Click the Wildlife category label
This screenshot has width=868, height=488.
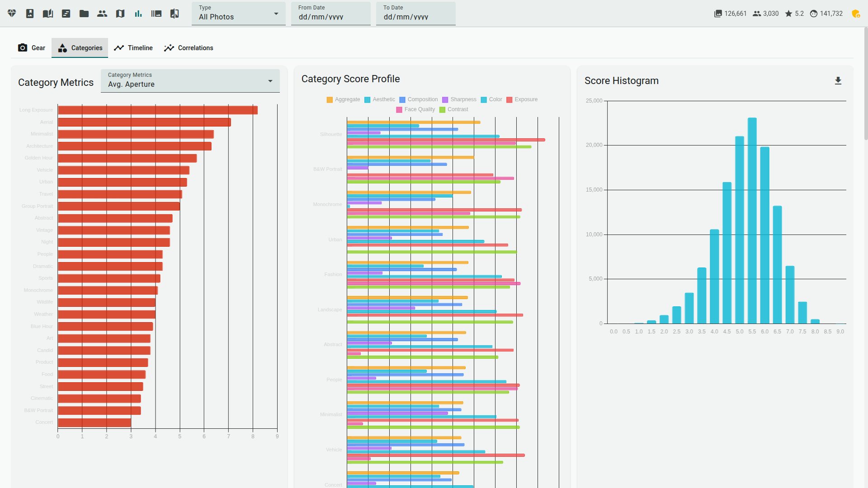(45, 302)
